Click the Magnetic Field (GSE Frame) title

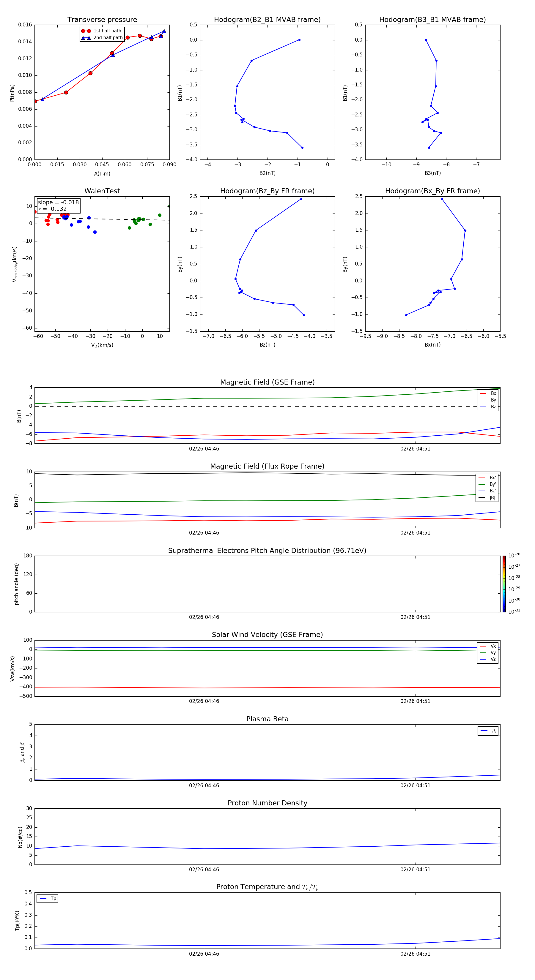(267, 382)
